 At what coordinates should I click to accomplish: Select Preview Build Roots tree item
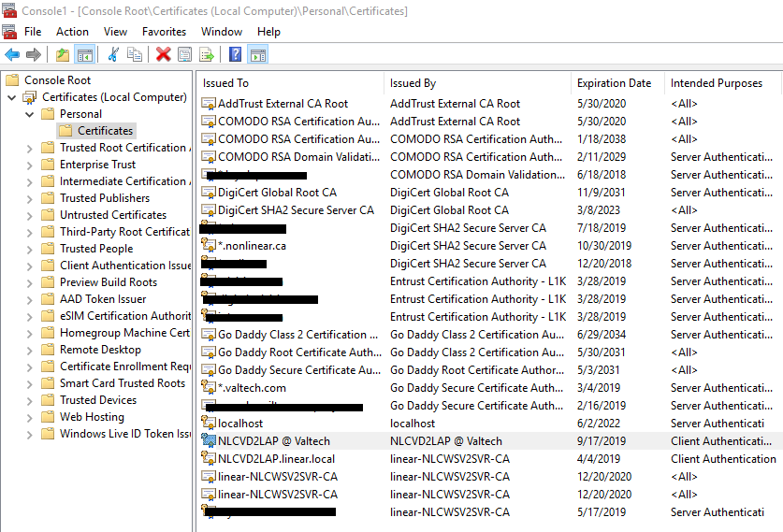tap(109, 282)
